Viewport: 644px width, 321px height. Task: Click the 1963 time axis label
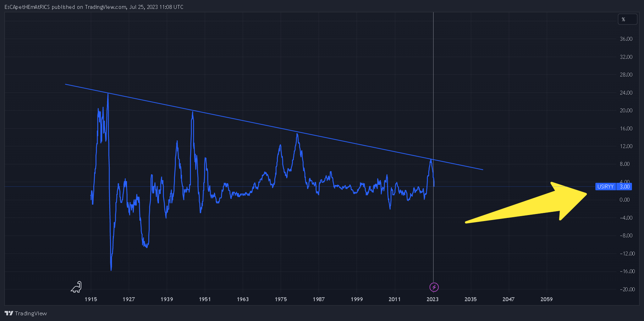pos(243,299)
